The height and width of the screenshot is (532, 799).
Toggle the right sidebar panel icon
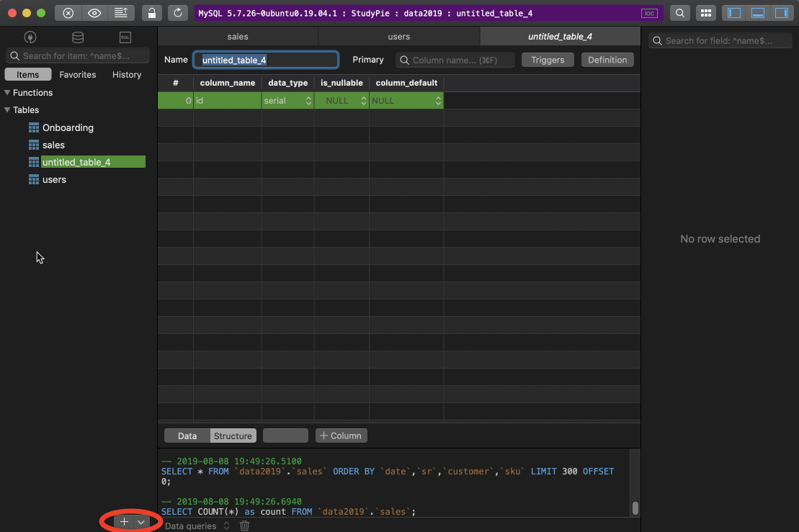coord(781,13)
